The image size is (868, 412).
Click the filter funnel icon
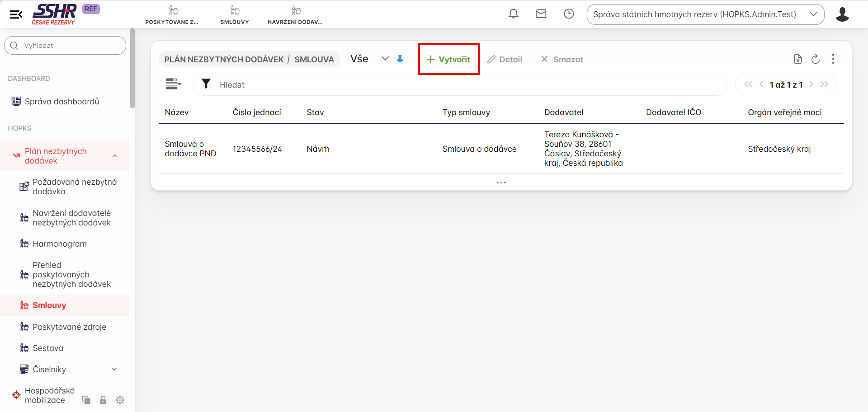coord(206,84)
